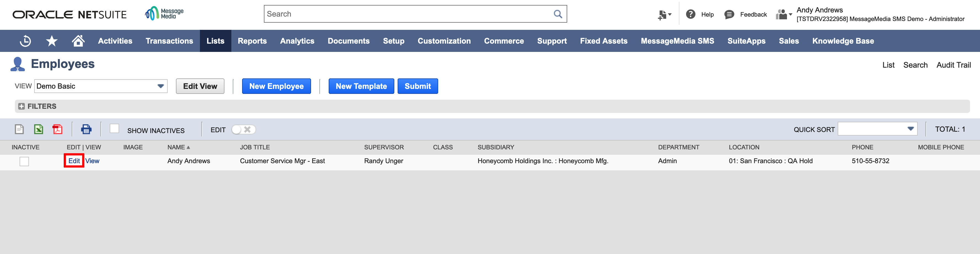This screenshot has width=980, height=254.
Task: Export the employee list as CSV
Action: click(19, 129)
